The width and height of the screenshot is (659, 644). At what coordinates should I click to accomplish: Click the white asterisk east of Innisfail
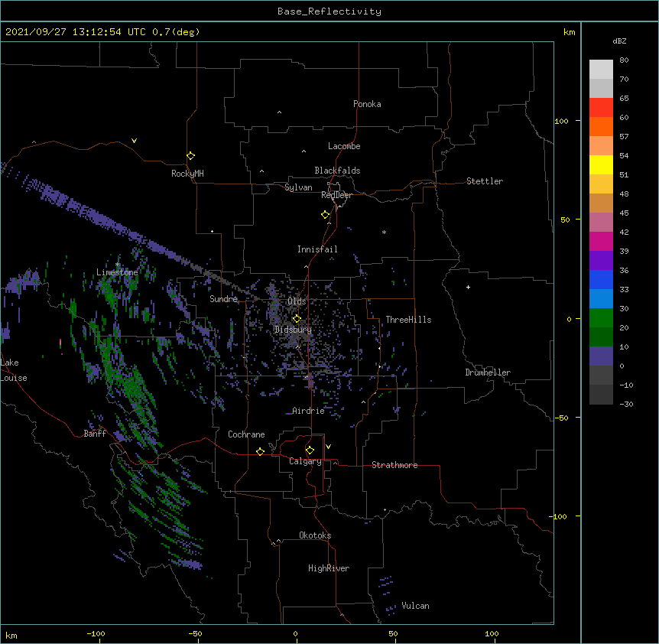coord(384,233)
